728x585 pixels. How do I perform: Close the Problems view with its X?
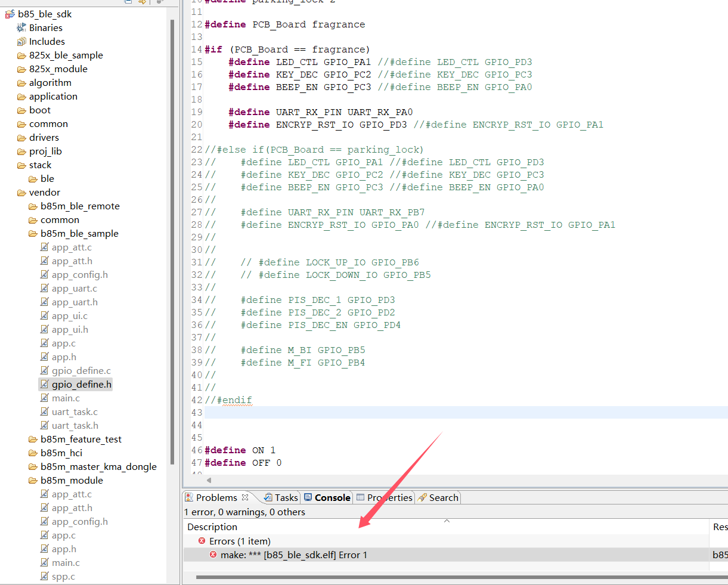coord(245,497)
